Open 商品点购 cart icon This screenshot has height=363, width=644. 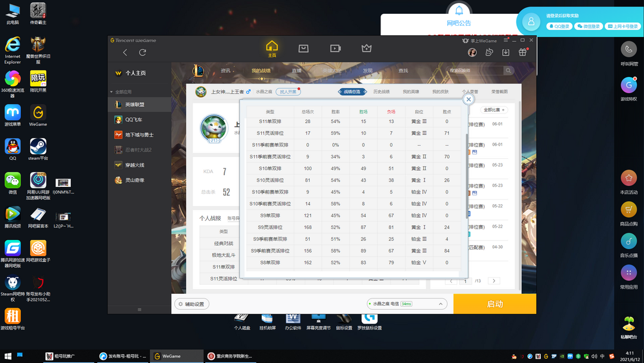point(628,210)
